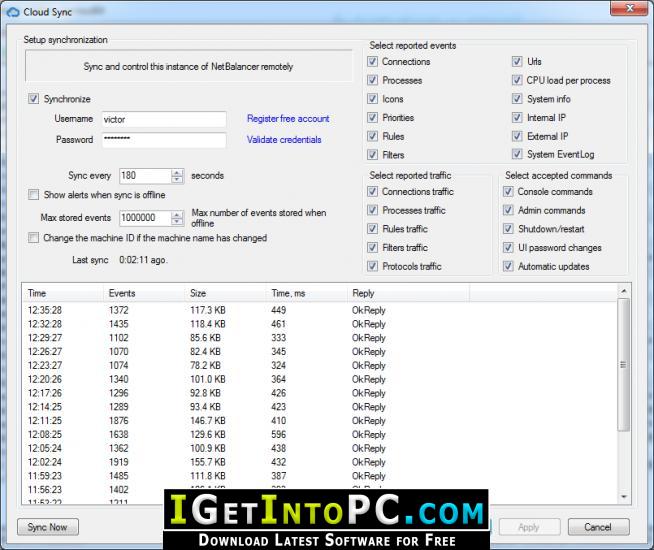Click inside the Max stored events field
The image size is (654, 550).
click(145, 218)
